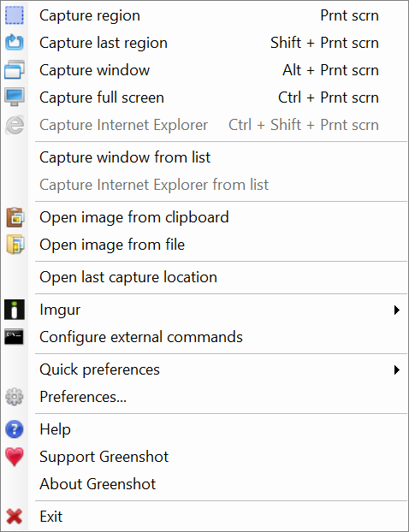The width and height of the screenshot is (409, 532).
Task: Click the folder Open image from file icon
Action: tap(15, 245)
